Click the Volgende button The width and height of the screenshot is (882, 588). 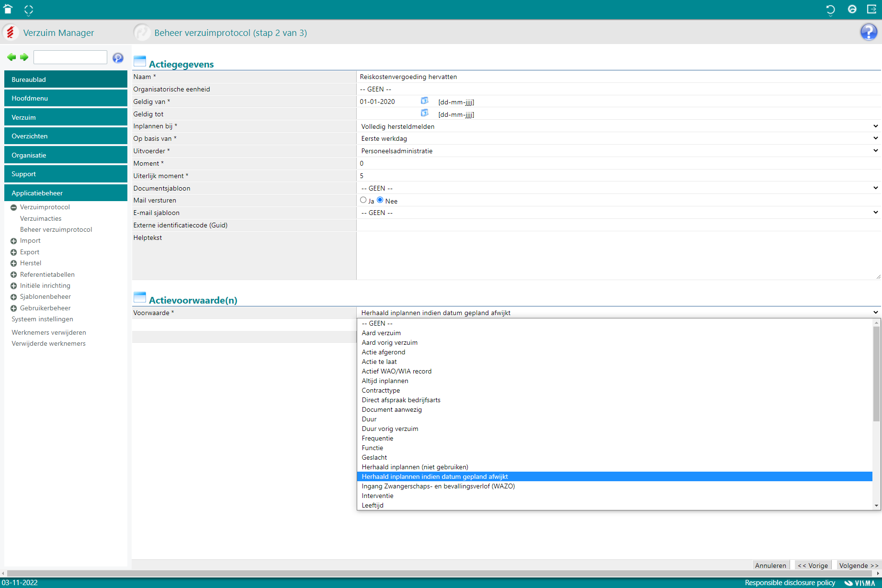point(859,565)
